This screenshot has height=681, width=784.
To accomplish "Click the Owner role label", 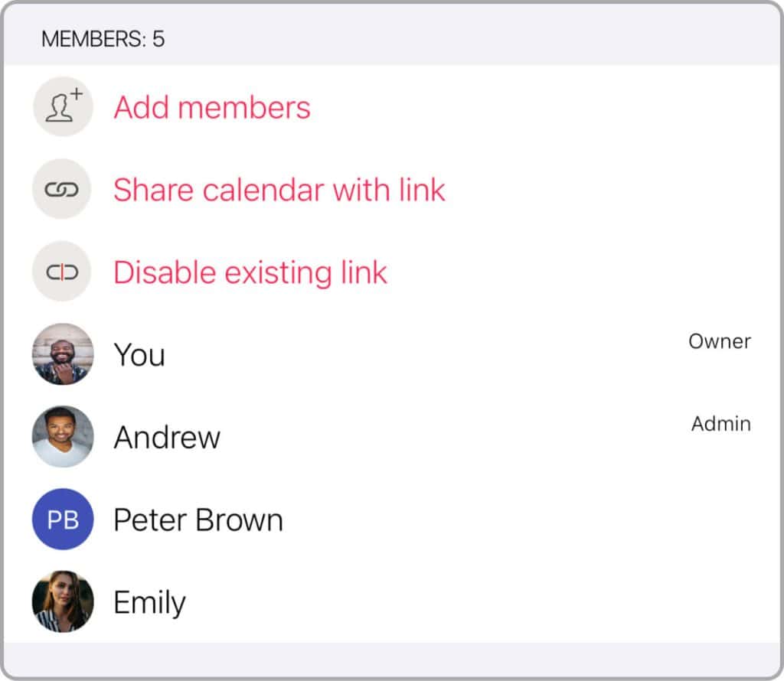I will (x=718, y=341).
